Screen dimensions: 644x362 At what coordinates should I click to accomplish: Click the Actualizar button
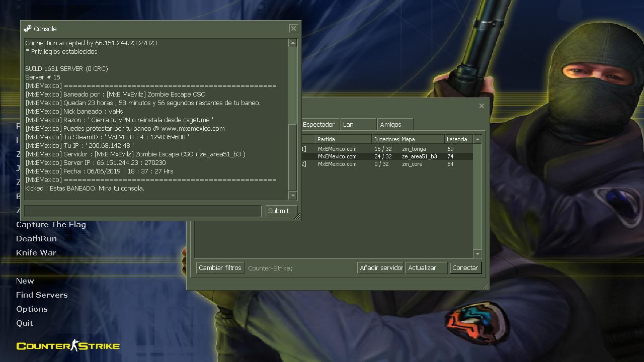pyautogui.click(x=427, y=267)
